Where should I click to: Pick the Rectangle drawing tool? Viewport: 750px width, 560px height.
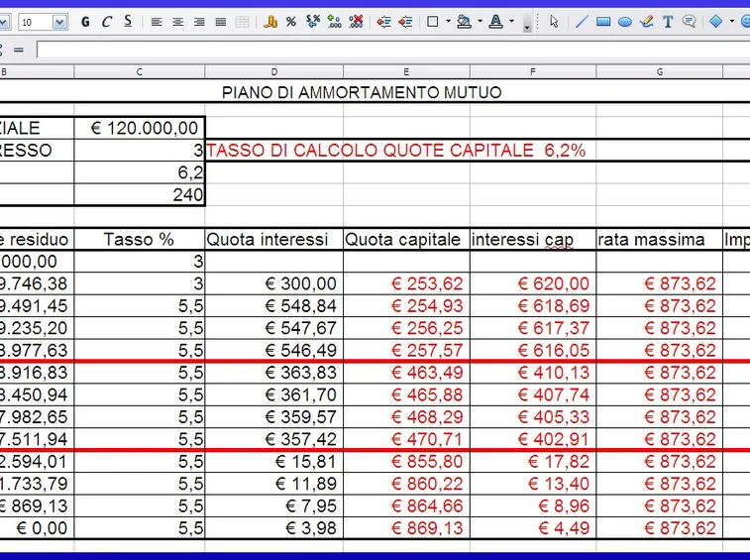click(x=603, y=22)
